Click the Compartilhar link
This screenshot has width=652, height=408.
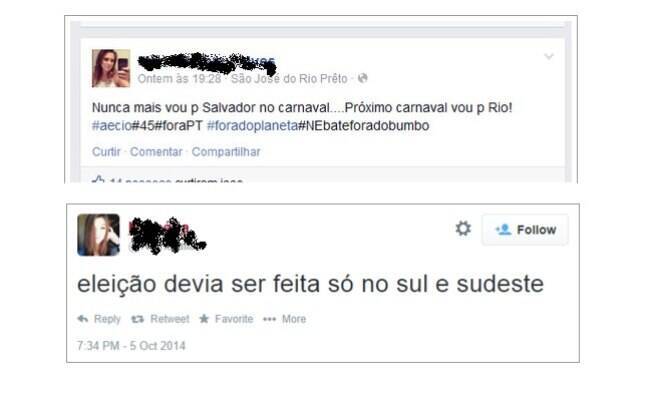click(x=226, y=152)
